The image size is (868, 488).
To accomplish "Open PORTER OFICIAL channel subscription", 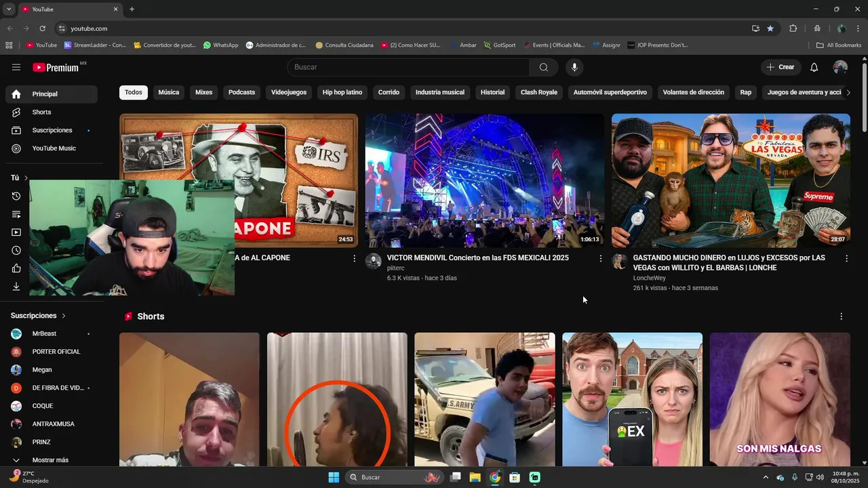I will click(x=52, y=352).
